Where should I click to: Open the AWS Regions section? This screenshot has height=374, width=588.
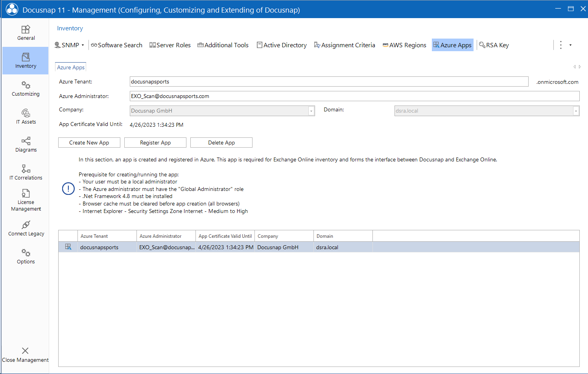404,45
